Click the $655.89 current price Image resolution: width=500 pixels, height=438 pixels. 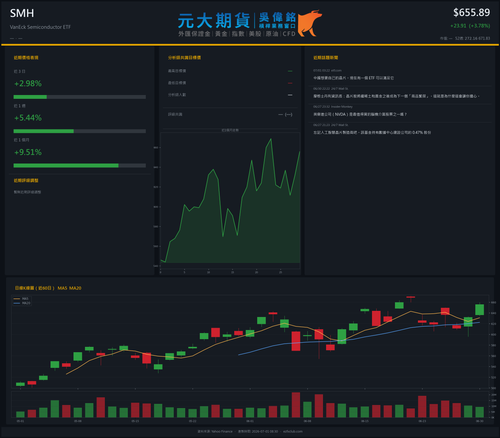471,13
